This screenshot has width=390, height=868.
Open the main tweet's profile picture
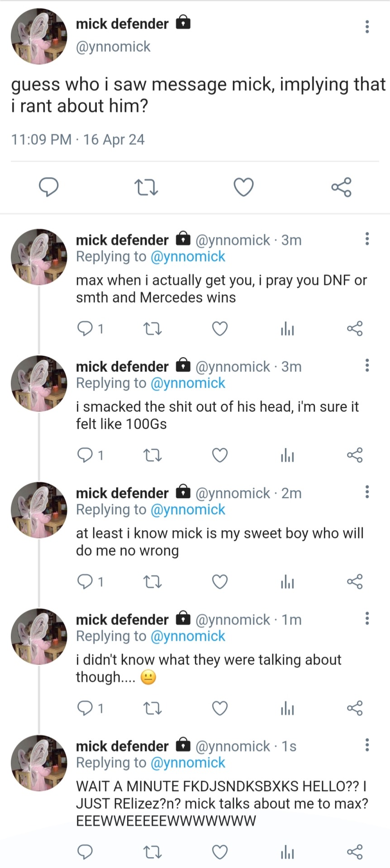[39, 36]
